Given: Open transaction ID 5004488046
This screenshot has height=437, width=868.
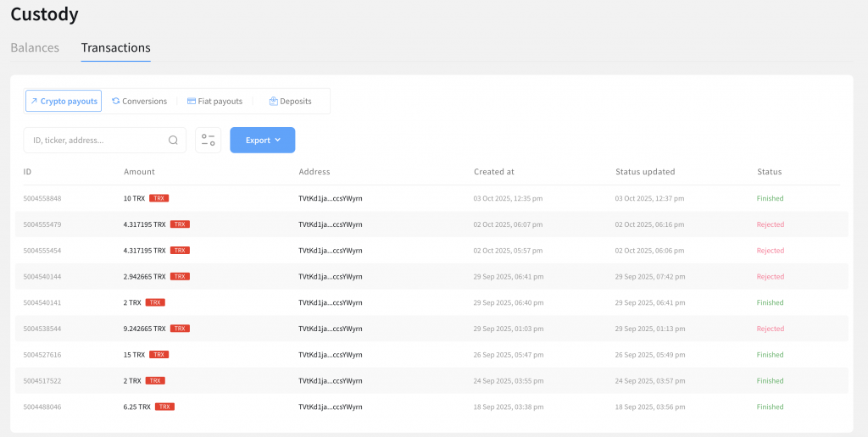Looking at the screenshot, I should (42, 407).
